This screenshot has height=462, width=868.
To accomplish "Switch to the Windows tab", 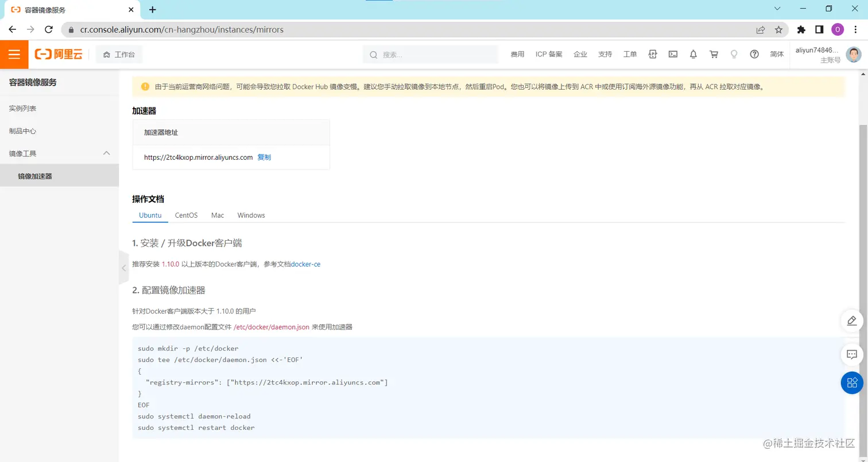I will pos(251,215).
